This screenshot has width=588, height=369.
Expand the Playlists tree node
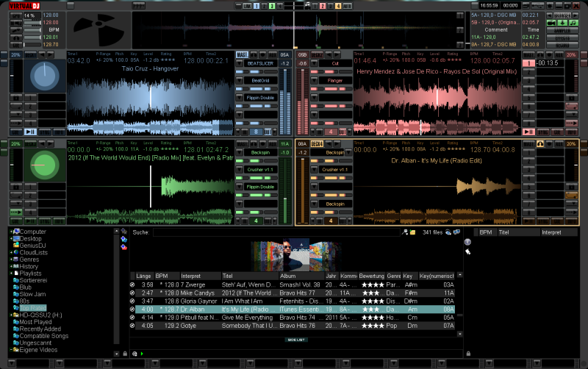[x=11, y=273]
